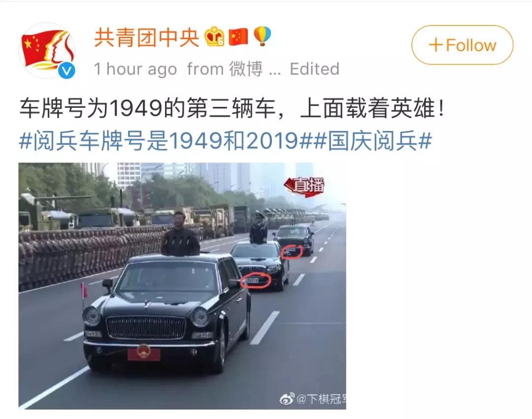Click the red-circled plate on second car
Screen dimensions: 532x419
[x=256, y=281]
